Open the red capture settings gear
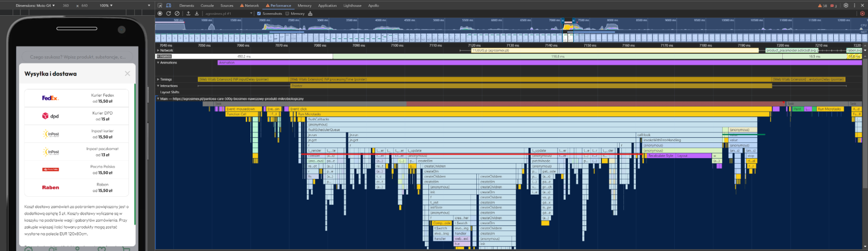This screenshot has width=868, height=251. tap(862, 13)
